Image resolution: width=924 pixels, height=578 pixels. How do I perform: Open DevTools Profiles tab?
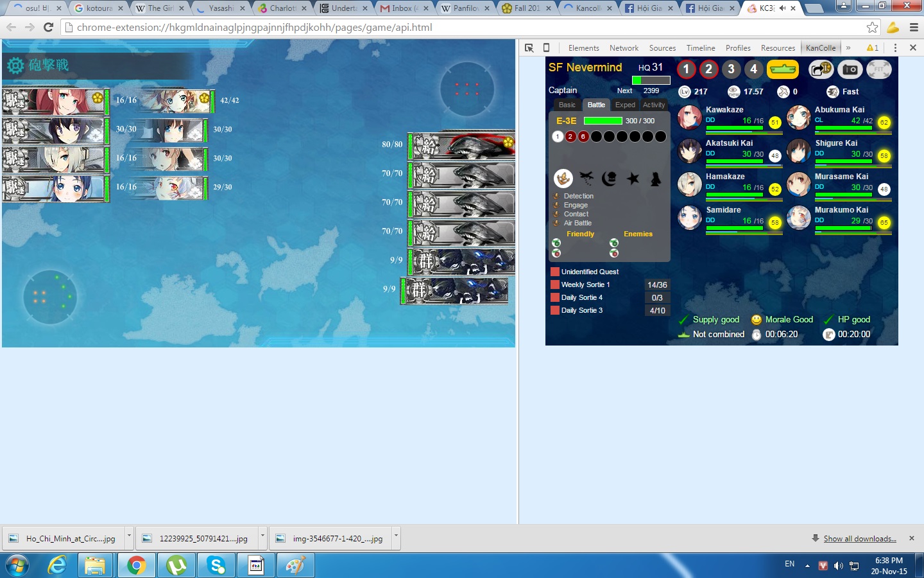[738, 48]
